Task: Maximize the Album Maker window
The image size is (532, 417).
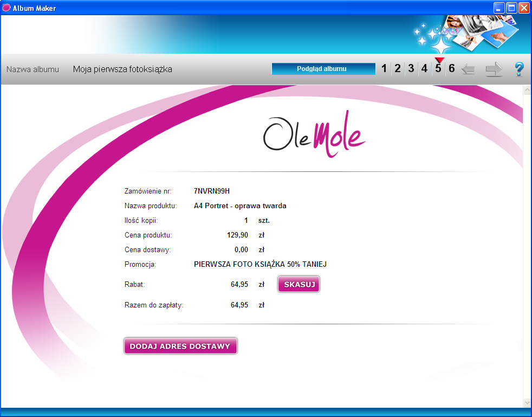Action: tap(511, 8)
